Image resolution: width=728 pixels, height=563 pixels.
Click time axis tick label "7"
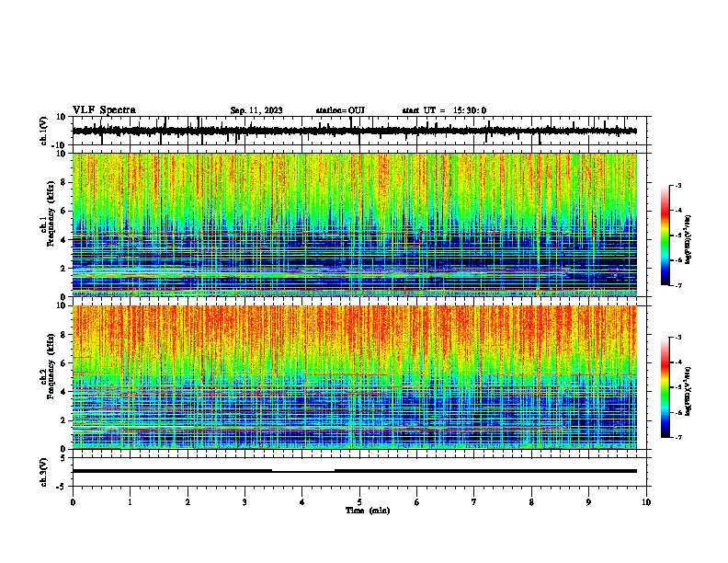click(x=474, y=502)
